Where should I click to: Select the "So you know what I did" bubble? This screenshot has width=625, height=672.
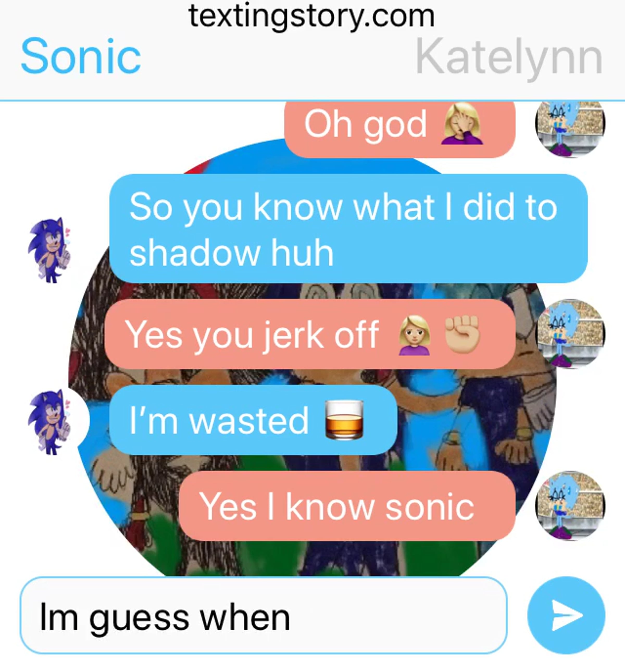(348, 228)
